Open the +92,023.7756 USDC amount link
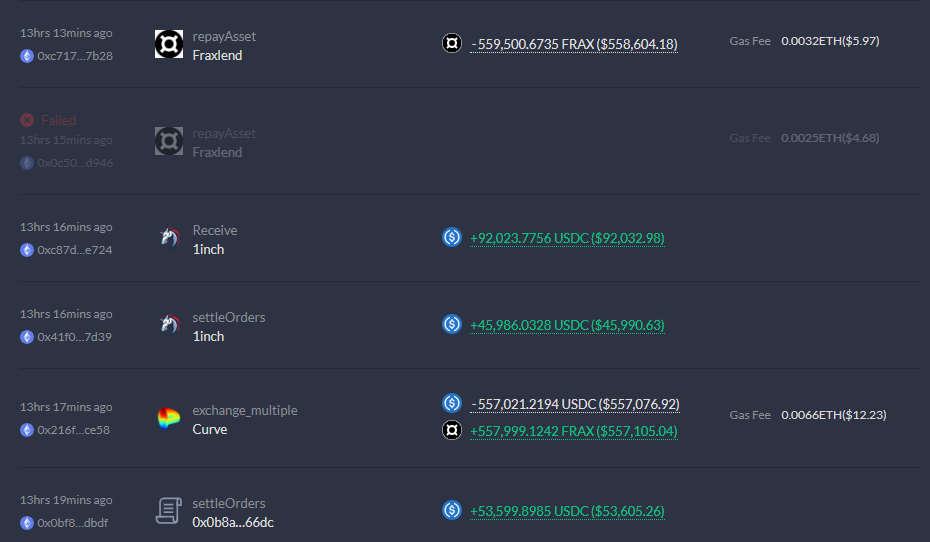This screenshot has height=542, width=930. (x=567, y=238)
